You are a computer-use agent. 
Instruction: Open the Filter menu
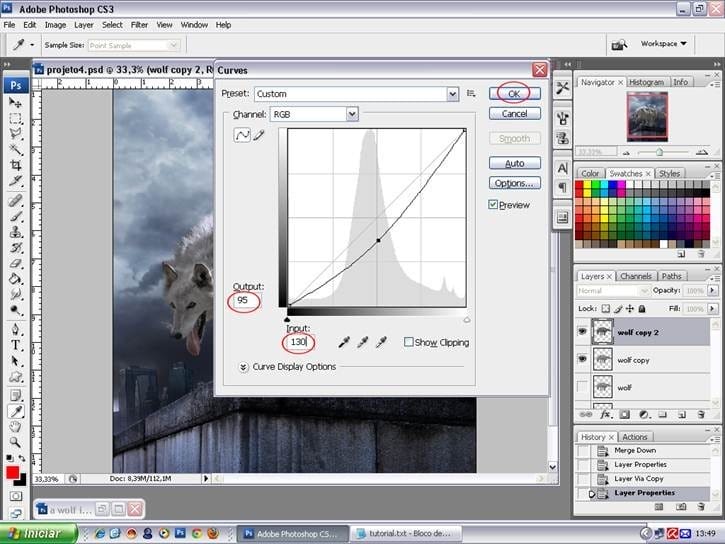coord(138,24)
